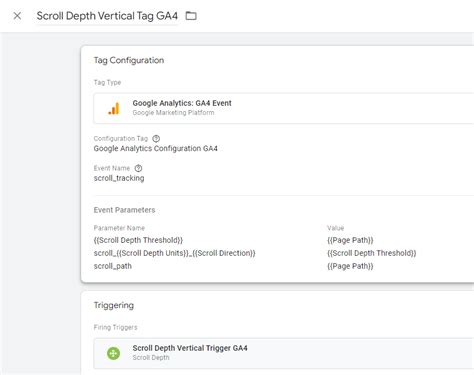Click the {{Page Path}} value for scroll_path
Screen dimensions: 474x375
click(x=350, y=266)
